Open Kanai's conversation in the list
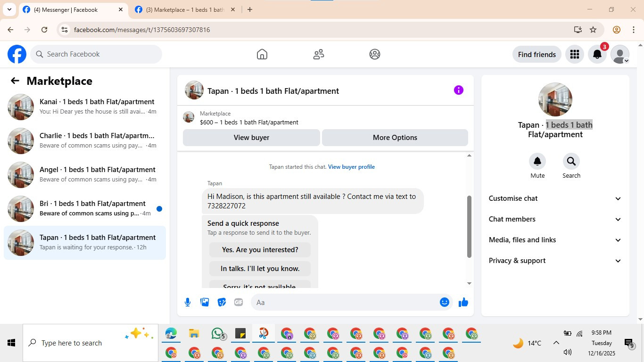This screenshot has height=362, width=644. (85, 107)
